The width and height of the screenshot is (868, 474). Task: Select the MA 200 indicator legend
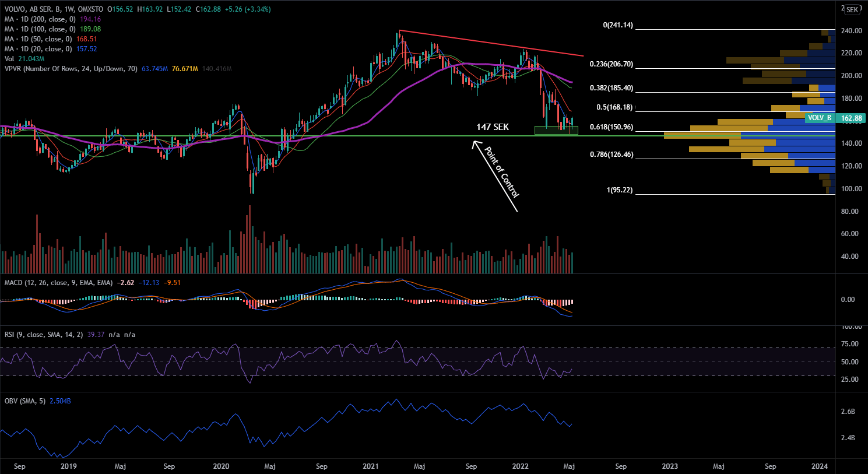coord(40,19)
